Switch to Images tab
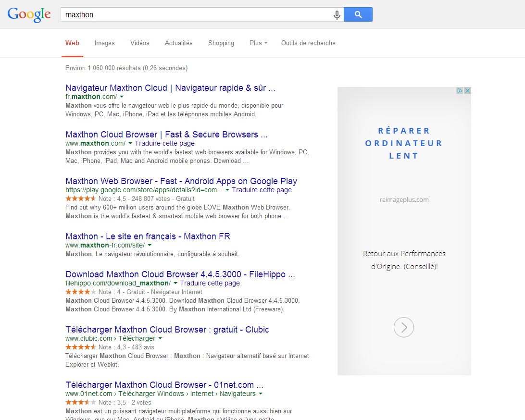The height and width of the screenshot is (420, 525). click(104, 43)
